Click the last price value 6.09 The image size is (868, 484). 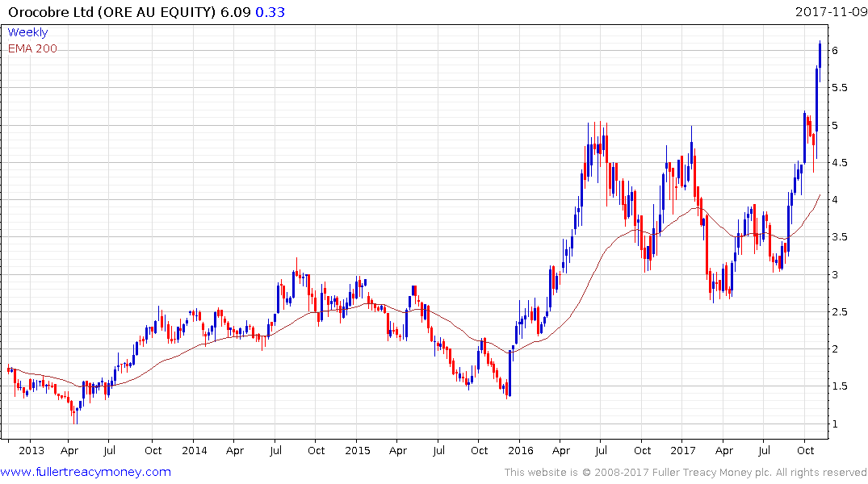tap(236, 12)
